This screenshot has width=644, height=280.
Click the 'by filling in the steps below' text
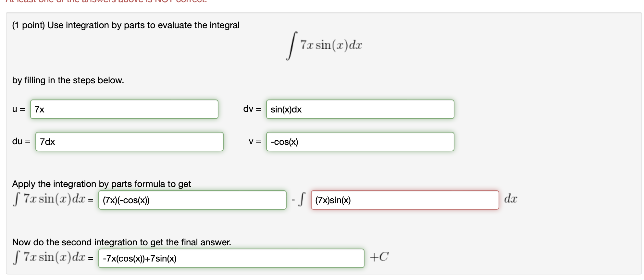click(68, 80)
